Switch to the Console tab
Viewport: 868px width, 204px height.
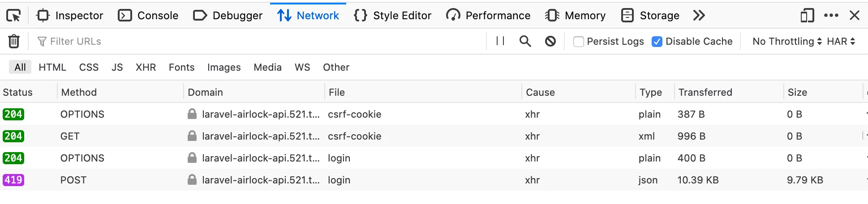point(148,16)
